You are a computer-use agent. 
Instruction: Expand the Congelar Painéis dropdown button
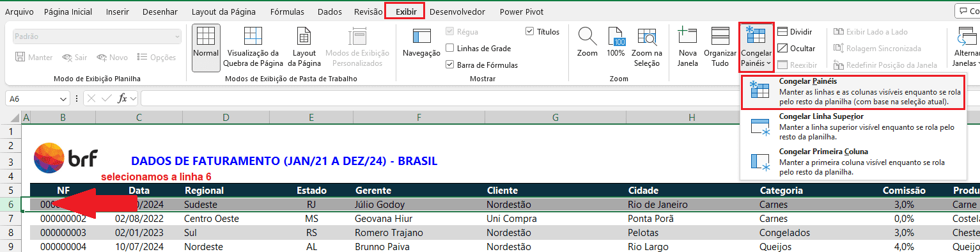757,59
